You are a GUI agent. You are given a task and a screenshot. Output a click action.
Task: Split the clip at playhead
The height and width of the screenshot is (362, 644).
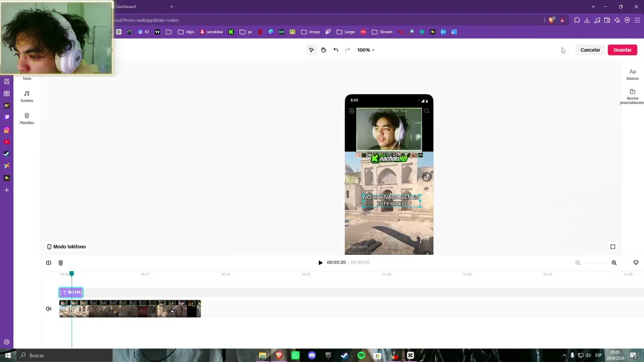point(49,262)
